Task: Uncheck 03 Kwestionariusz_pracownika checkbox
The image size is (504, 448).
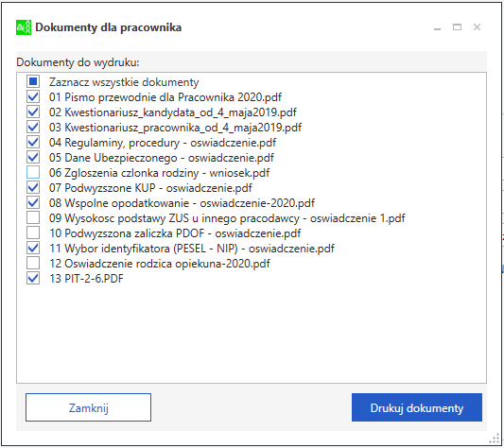Action: pyautogui.click(x=33, y=127)
